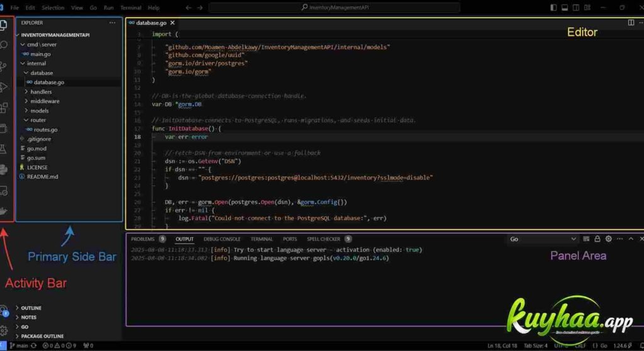Open the Selection menu

tap(53, 8)
